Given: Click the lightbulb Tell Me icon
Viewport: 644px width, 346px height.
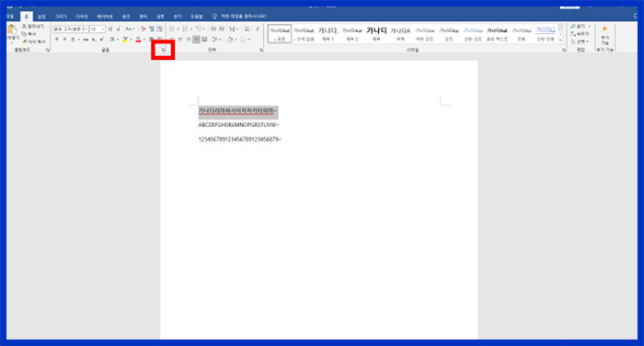Looking at the screenshot, I should pos(214,16).
